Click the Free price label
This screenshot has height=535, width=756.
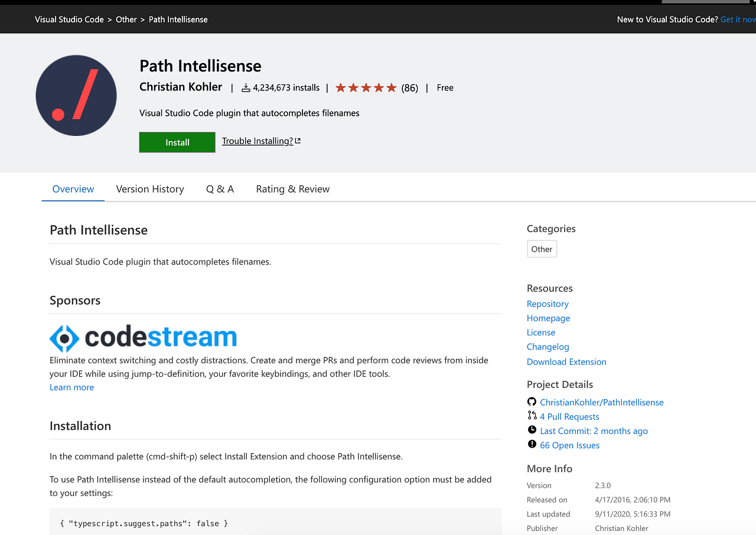point(445,87)
